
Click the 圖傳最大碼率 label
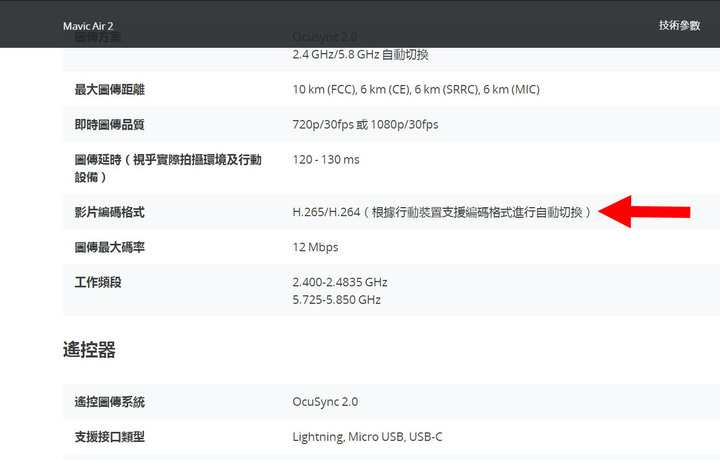coord(110,247)
